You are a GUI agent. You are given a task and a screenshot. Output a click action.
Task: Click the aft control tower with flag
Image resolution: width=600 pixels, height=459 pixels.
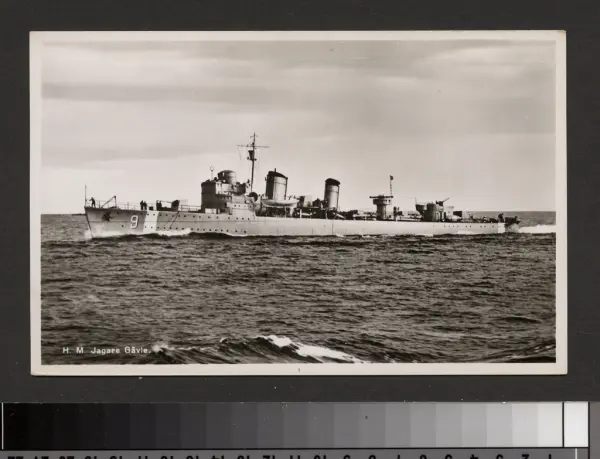[x=383, y=204]
